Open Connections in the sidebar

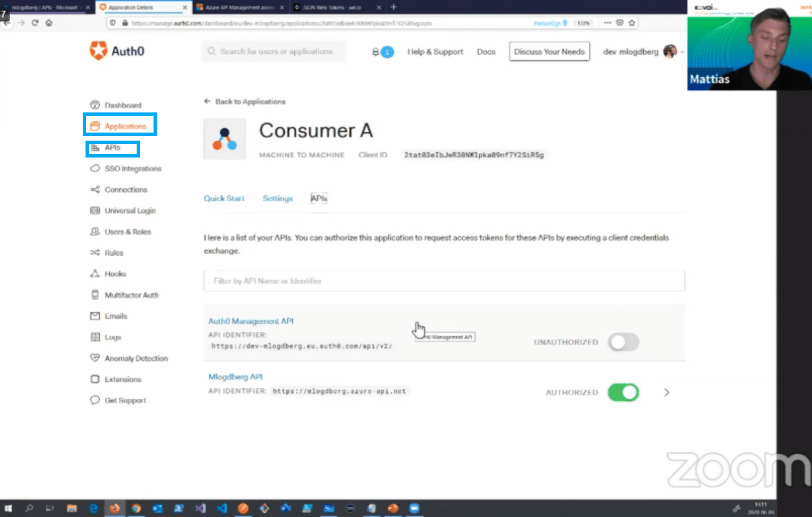click(x=119, y=190)
